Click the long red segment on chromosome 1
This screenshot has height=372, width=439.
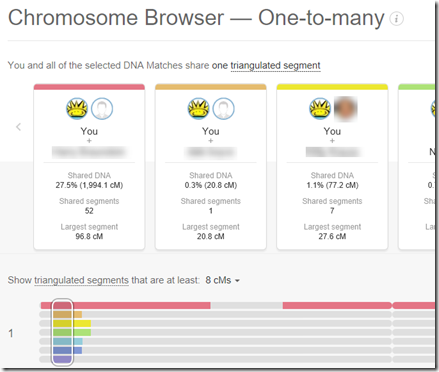point(125,305)
